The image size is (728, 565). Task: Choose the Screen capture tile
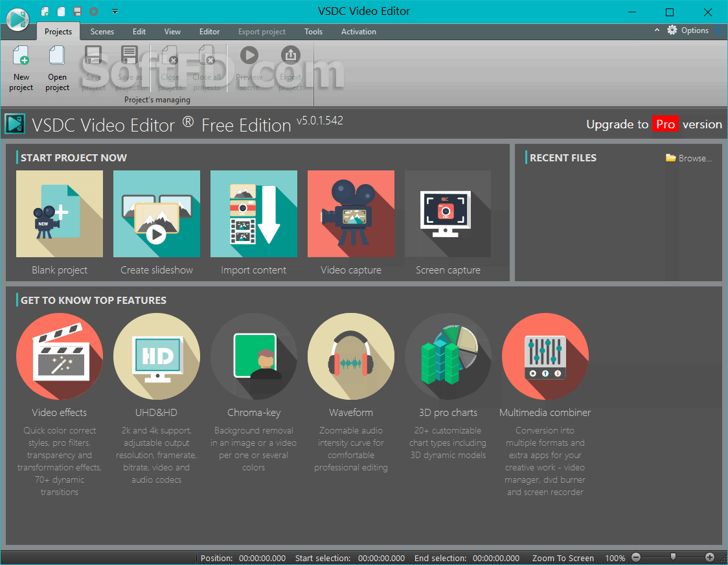[448, 214]
